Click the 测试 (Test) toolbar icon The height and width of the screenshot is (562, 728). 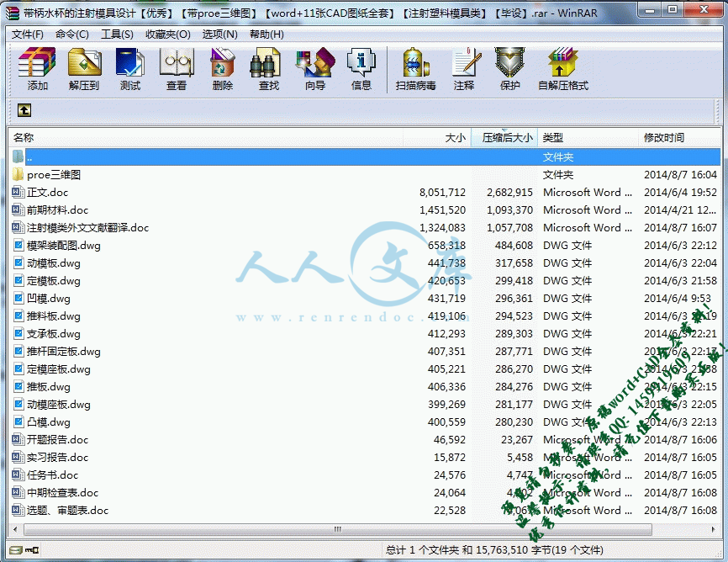click(x=130, y=61)
